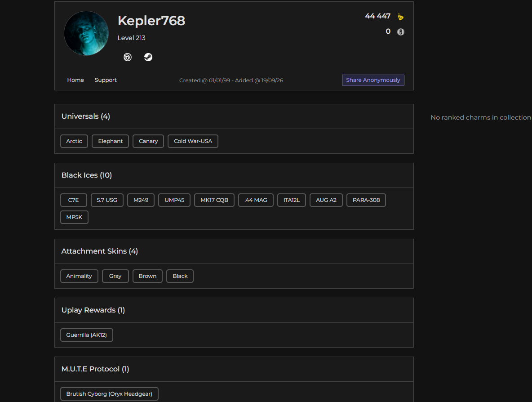Click the R6 credits coin icon
Image resolution: width=532 pixels, height=402 pixels.
coord(401,31)
